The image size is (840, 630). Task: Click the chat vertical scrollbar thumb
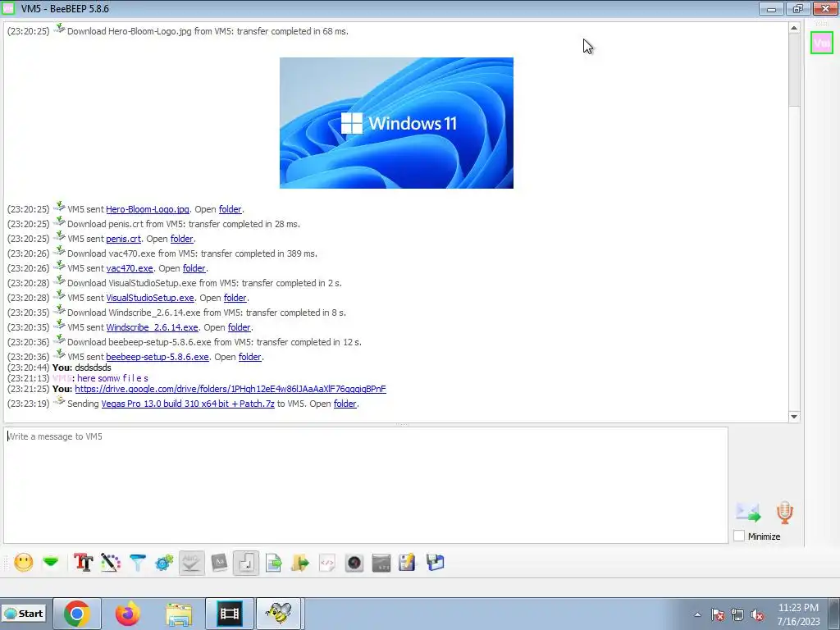tap(794, 70)
